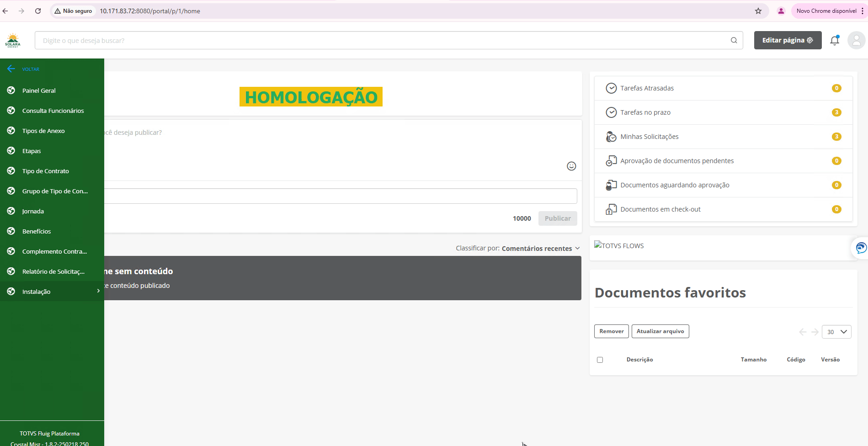Open the notifications bell
Image resolution: width=868 pixels, height=446 pixels.
(835, 40)
